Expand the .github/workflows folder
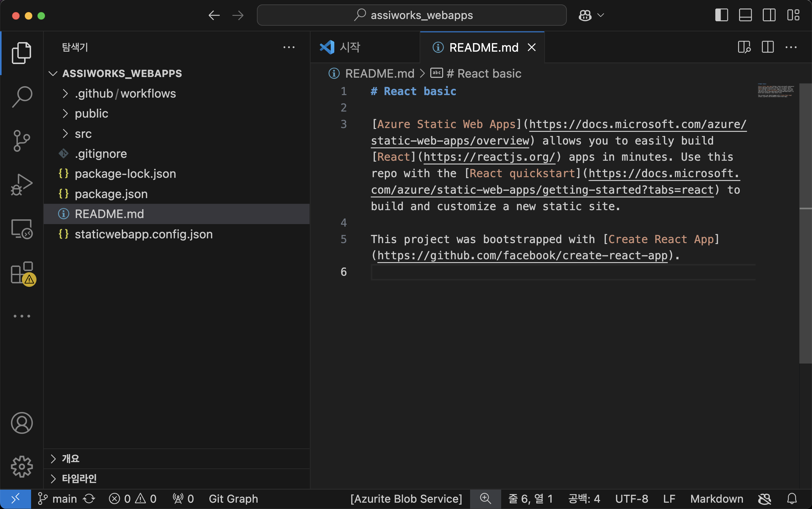The width and height of the screenshot is (812, 509). [125, 93]
